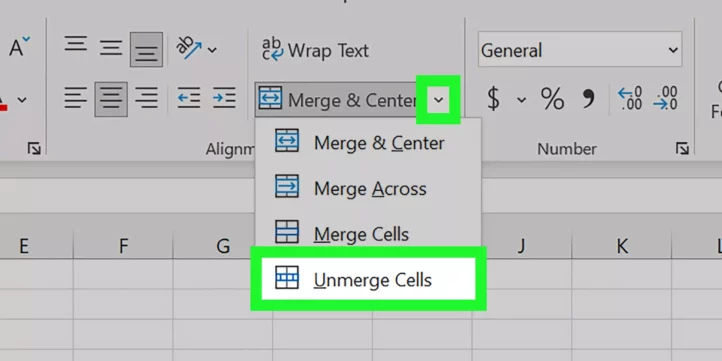Align text right in cell
The height and width of the screenshot is (361, 722).
coord(146,98)
